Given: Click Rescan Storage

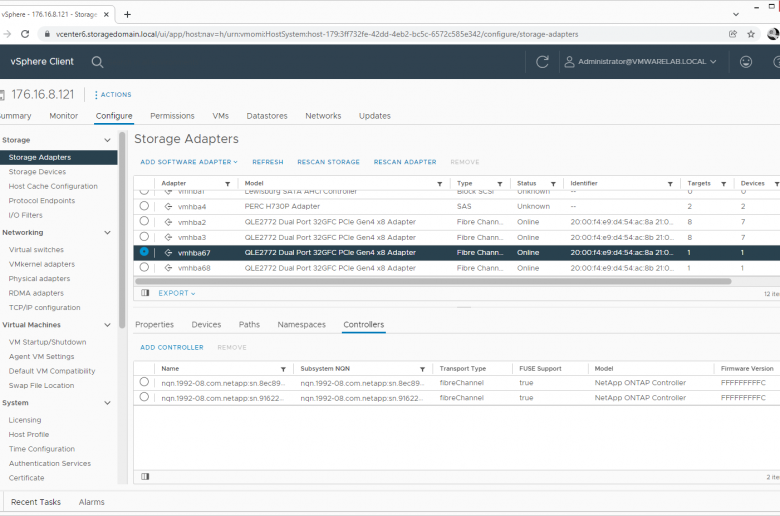Looking at the screenshot, I should coord(328,162).
